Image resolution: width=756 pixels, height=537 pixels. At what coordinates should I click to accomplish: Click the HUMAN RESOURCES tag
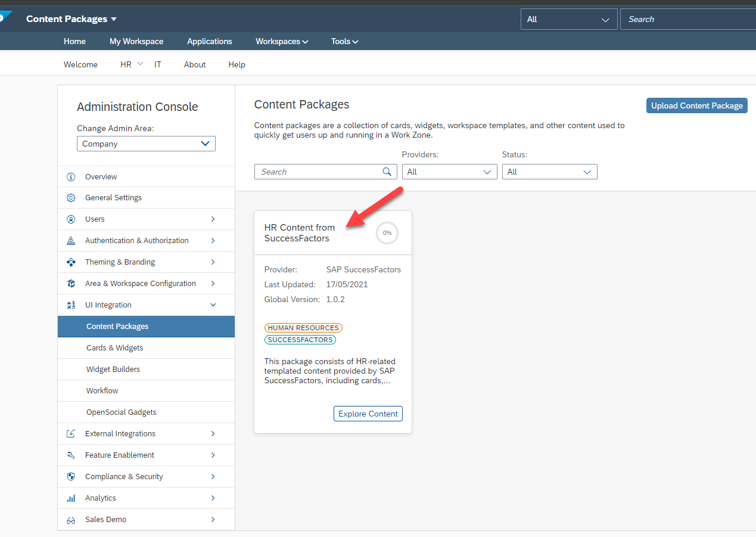click(303, 328)
